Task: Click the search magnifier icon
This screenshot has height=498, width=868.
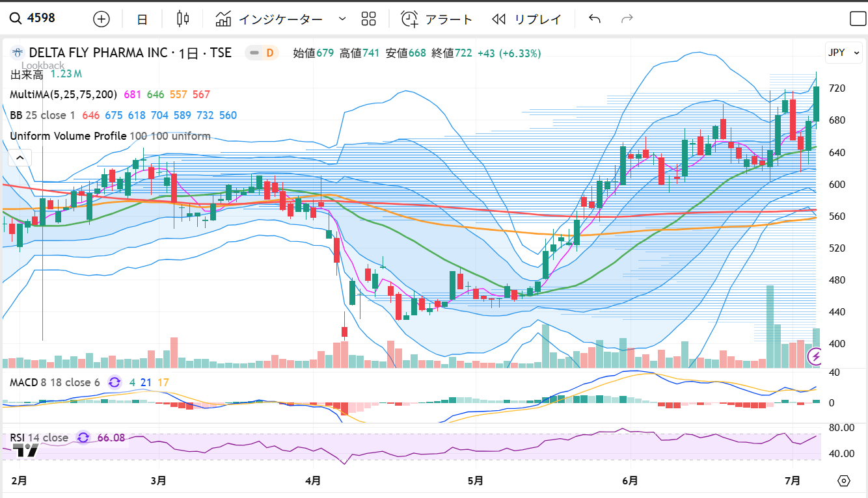Action: coord(16,18)
